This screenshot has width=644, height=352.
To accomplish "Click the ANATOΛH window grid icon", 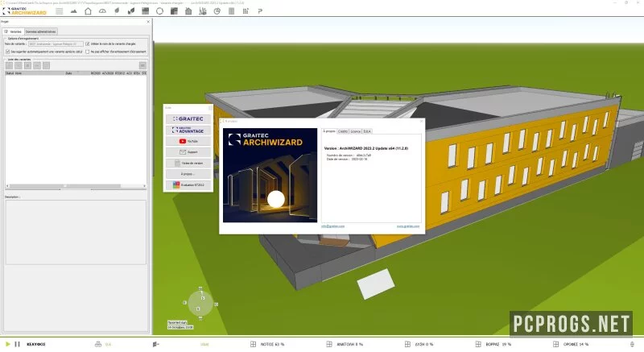I will [329, 344].
